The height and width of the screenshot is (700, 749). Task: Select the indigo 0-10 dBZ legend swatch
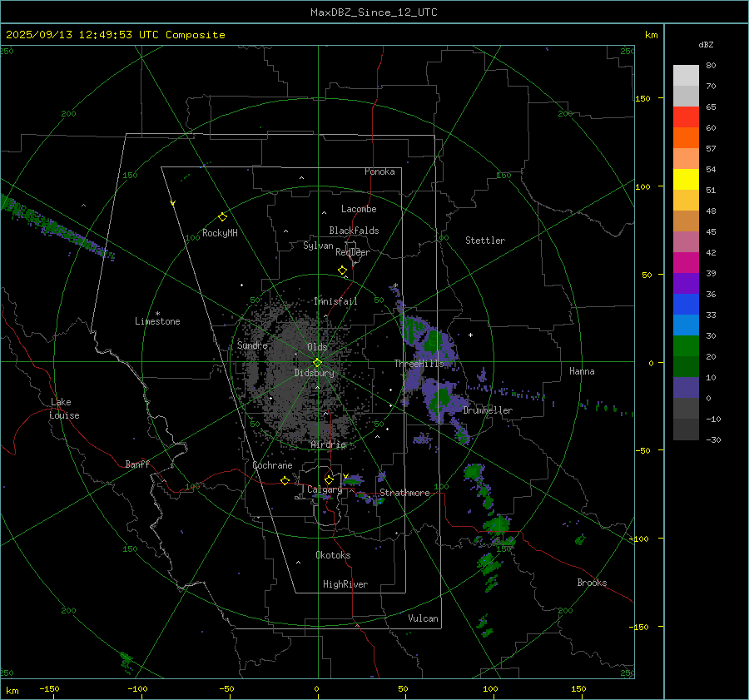[686, 388]
